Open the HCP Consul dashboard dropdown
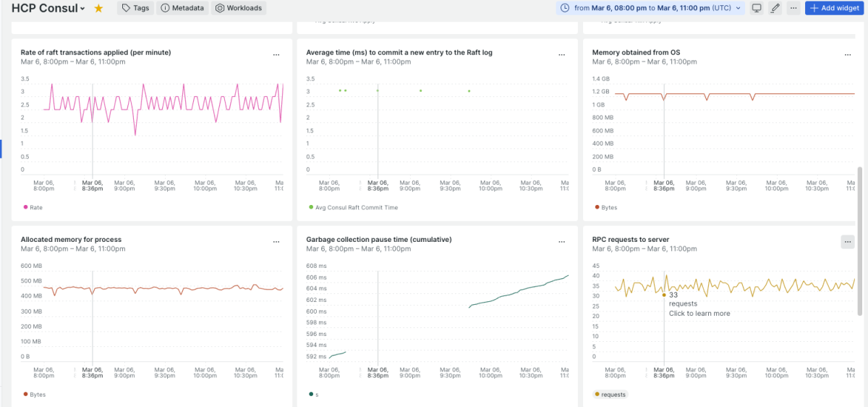Image resolution: width=868 pixels, height=407 pixels. 82,9
